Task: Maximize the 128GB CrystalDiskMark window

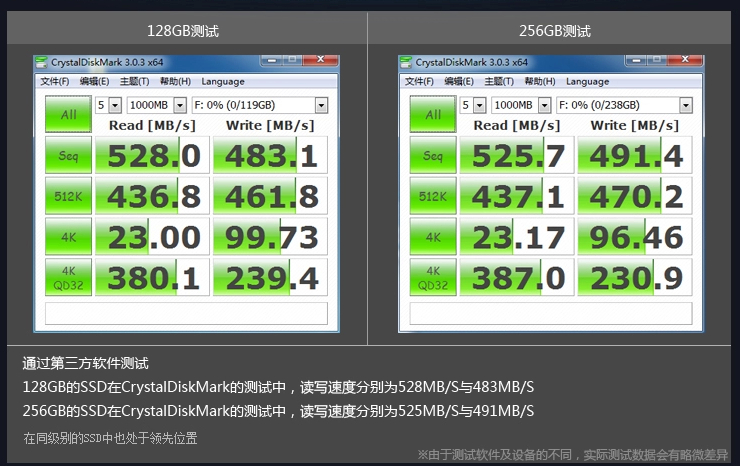Action: click(292, 60)
